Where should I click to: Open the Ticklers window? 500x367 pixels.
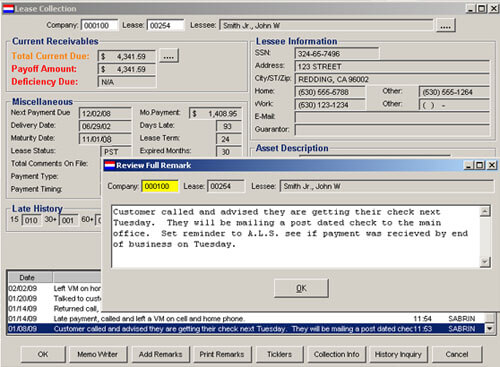tap(279, 354)
